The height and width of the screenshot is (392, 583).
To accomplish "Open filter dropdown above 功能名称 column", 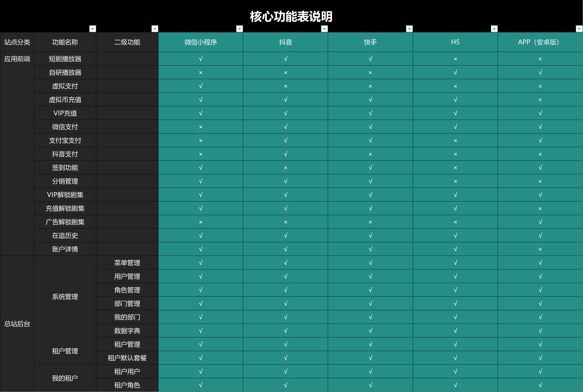I will point(92,29).
